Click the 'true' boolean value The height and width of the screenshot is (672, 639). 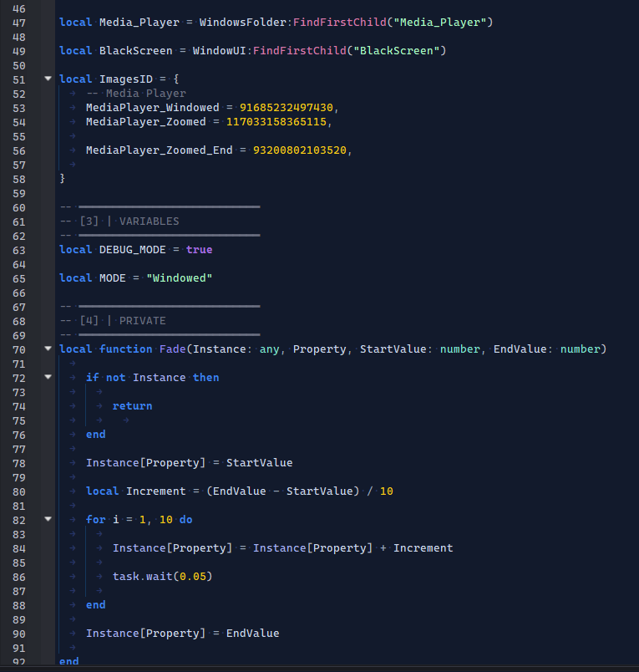click(x=199, y=249)
